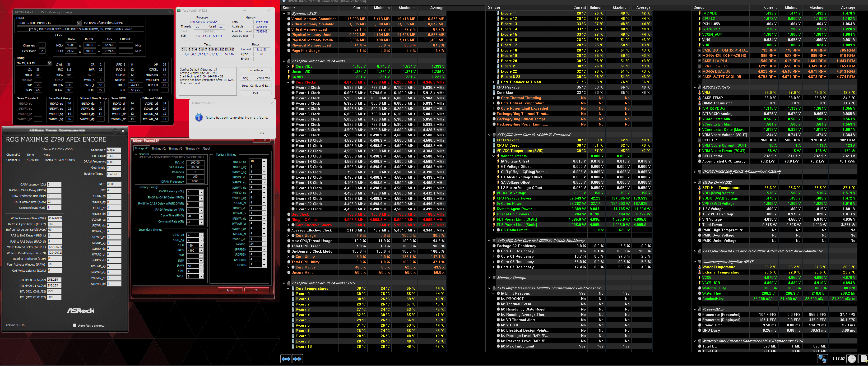Switch to Timings #1 tab in MemTweakIt
868x366 pixels.
click(x=142, y=148)
